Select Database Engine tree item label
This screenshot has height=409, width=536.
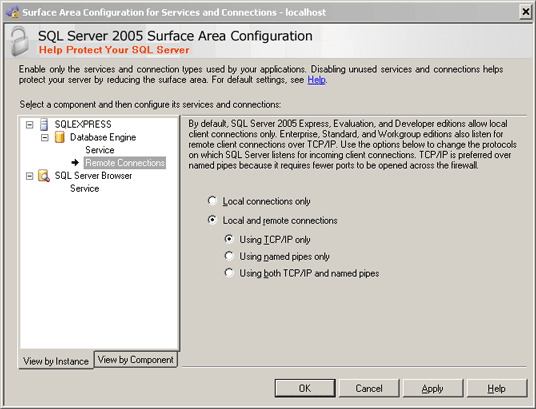tap(103, 137)
